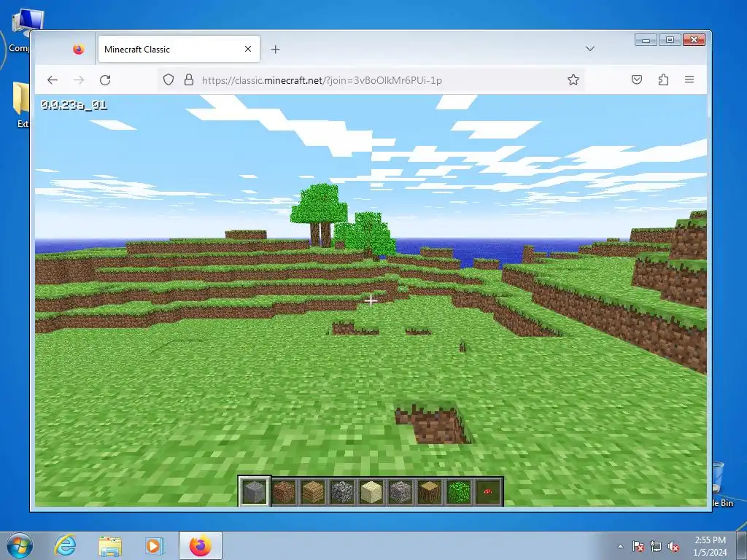The width and height of the screenshot is (747, 560).
Task: Switch to Firefox taskbar button
Action: (201, 545)
